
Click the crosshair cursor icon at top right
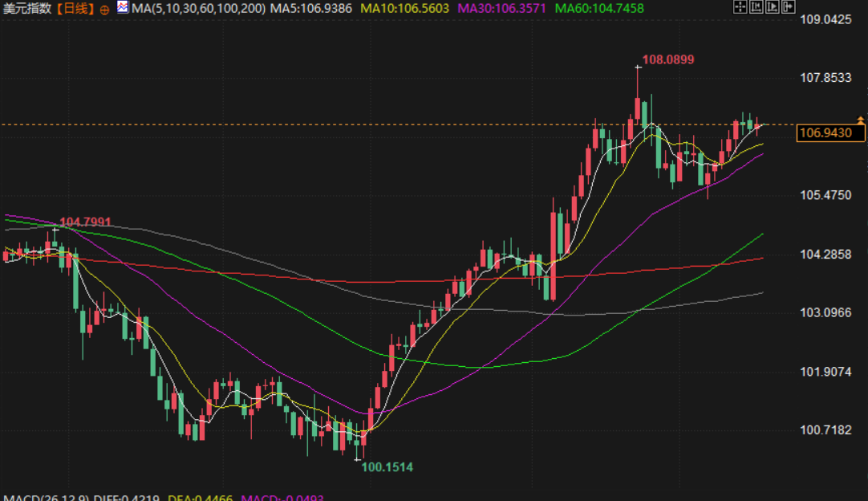pos(740,6)
